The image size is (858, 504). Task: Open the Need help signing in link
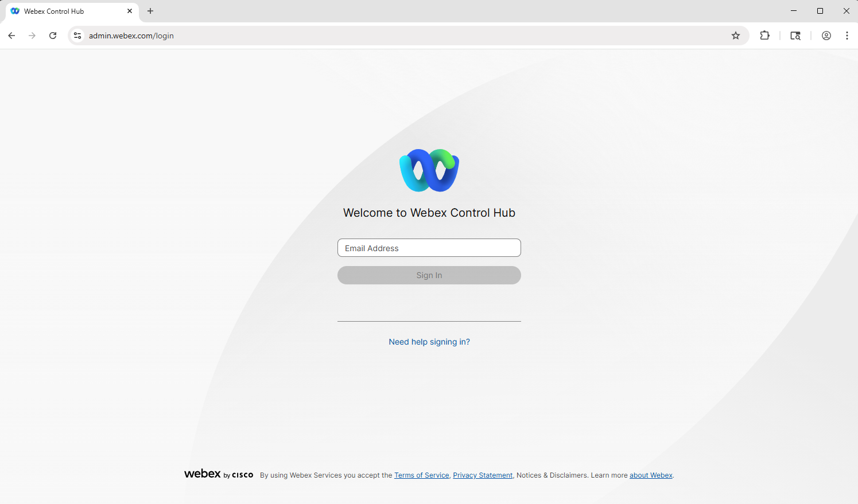[429, 342]
